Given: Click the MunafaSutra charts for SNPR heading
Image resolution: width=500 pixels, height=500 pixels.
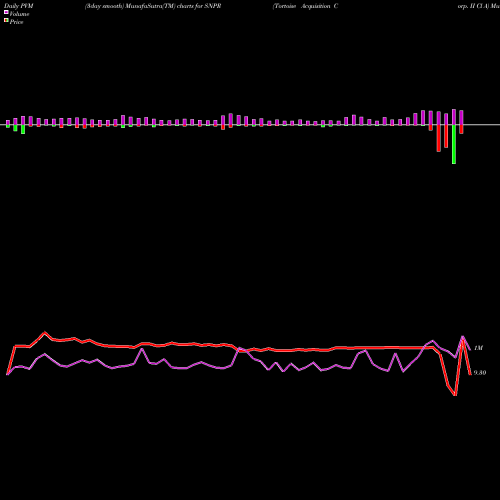Looking at the screenshot, I should coord(153,6).
